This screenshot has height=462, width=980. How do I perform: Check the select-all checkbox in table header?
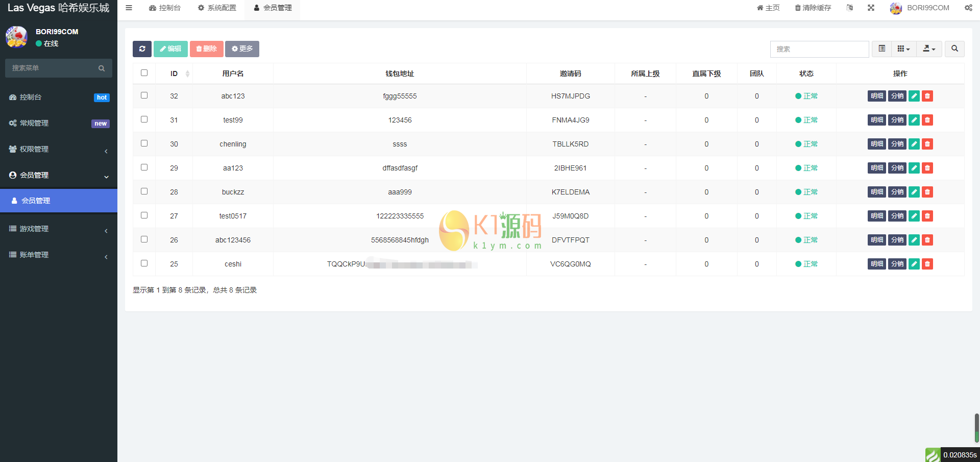point(144,72)
